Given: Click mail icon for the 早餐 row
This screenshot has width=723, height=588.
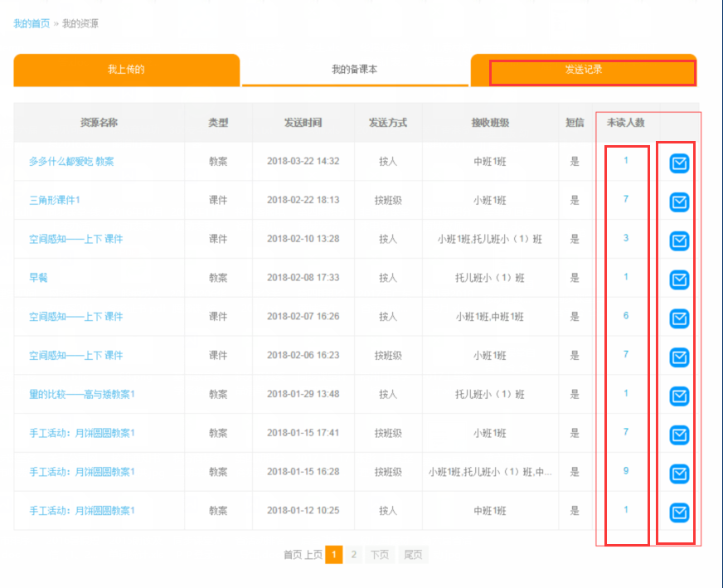Looking at the screenshot, I should coord(679,279).
